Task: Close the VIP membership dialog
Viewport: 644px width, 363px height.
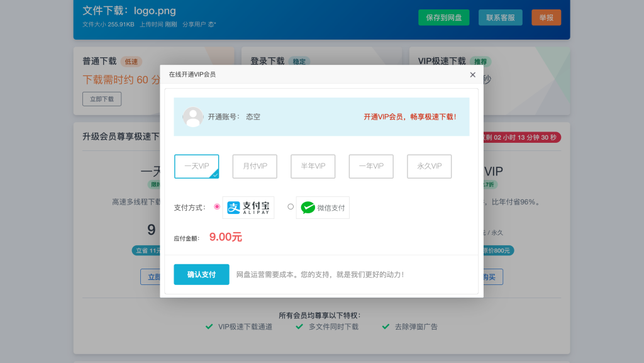Action: tap(472, 74)
